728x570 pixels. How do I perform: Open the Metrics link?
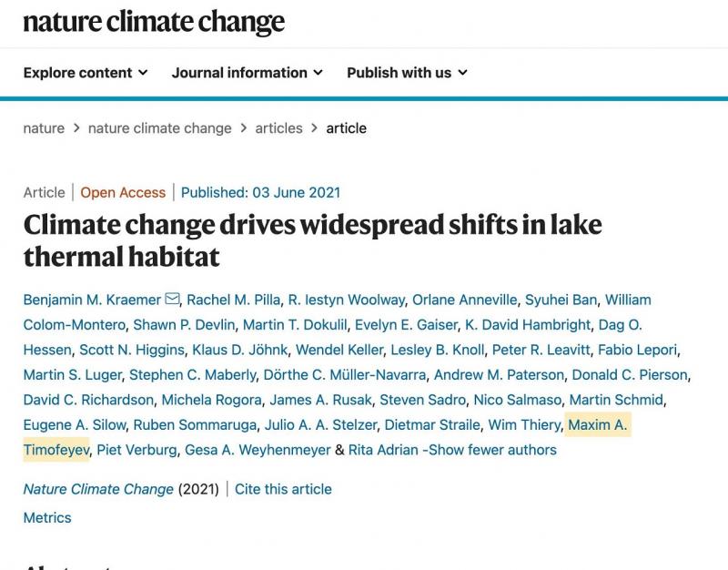[47, 517]
